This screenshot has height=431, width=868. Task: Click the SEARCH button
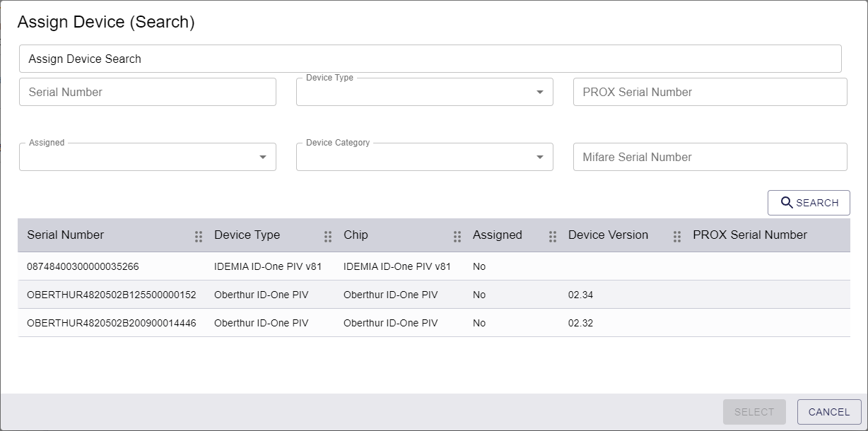pyautogui.click(x=809, y=203)
